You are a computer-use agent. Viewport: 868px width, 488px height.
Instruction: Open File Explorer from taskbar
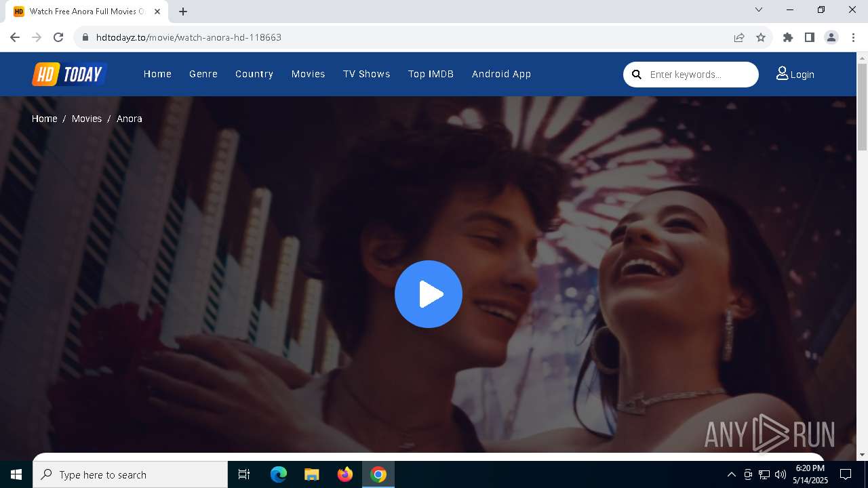[312, 474]
